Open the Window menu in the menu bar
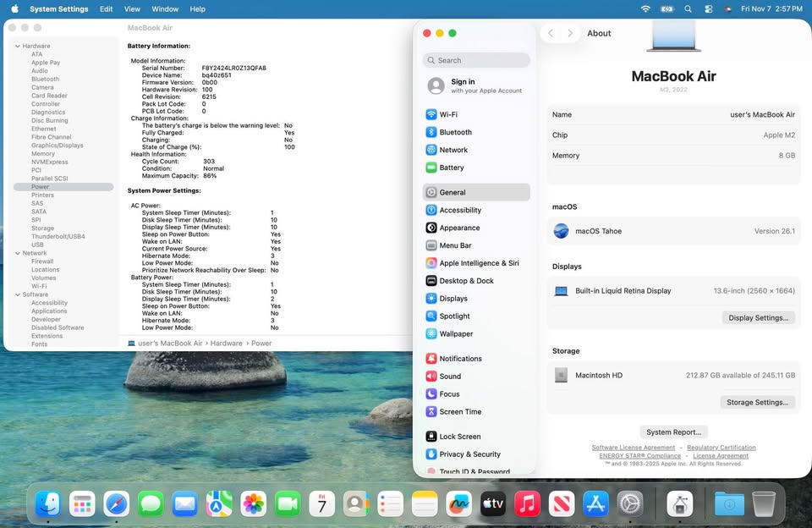The image size is (812, 528). coord(164,8)
